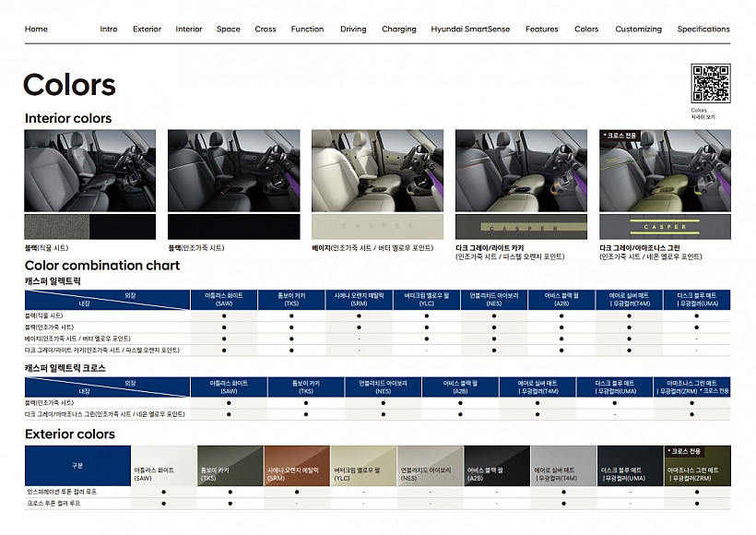
Task: Open the Customizing section
Action: [638, 29]
